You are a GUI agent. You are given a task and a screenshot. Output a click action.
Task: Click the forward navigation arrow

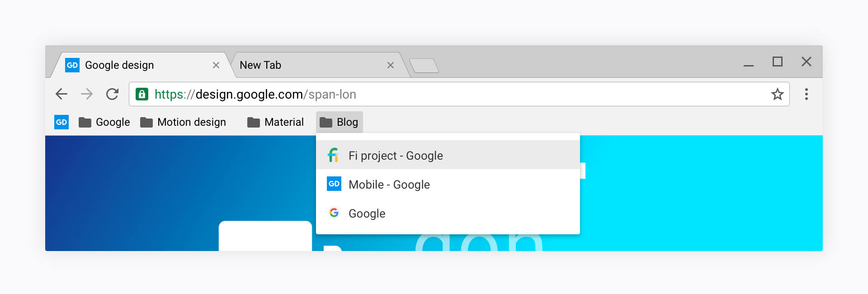[x=86, y=94]
